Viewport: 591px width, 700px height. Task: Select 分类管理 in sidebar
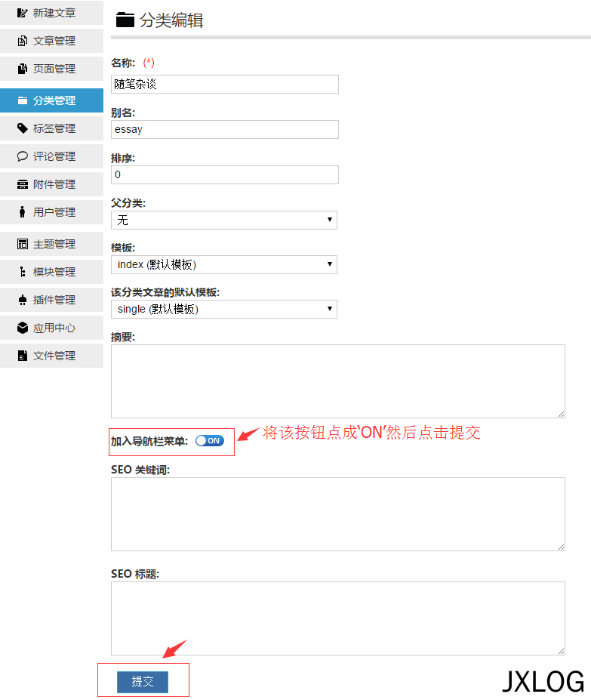click(52, 100)
